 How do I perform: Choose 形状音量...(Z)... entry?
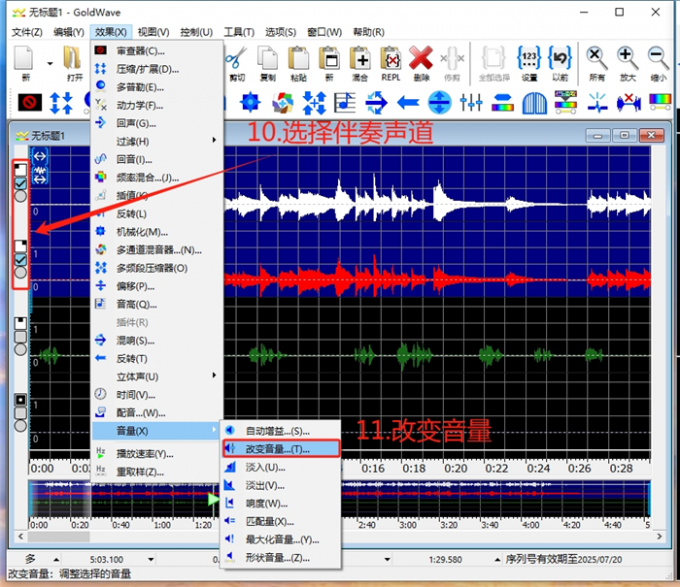click(281, 558)
